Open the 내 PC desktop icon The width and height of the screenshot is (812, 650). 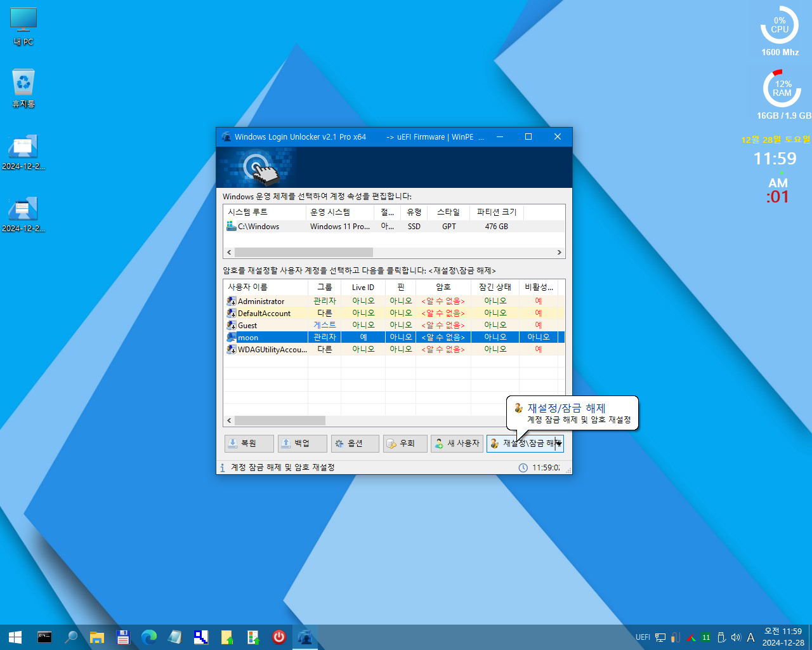(23, 27)
